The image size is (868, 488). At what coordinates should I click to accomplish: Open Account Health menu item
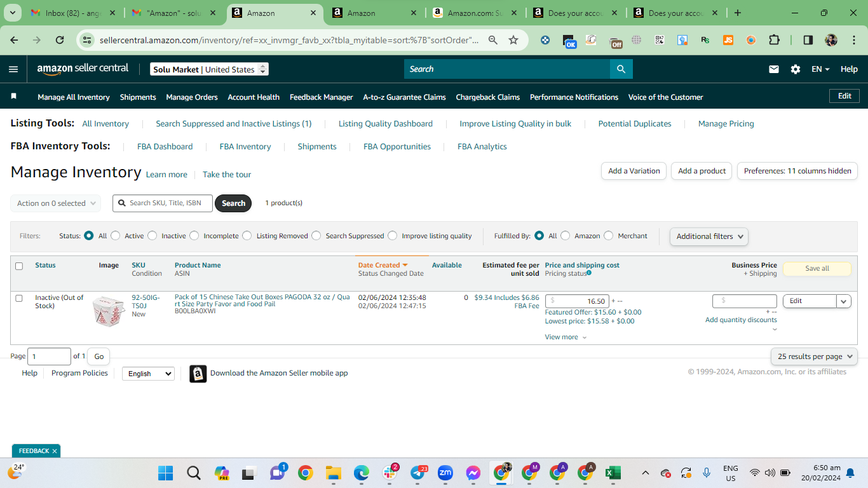click(254, 97)
